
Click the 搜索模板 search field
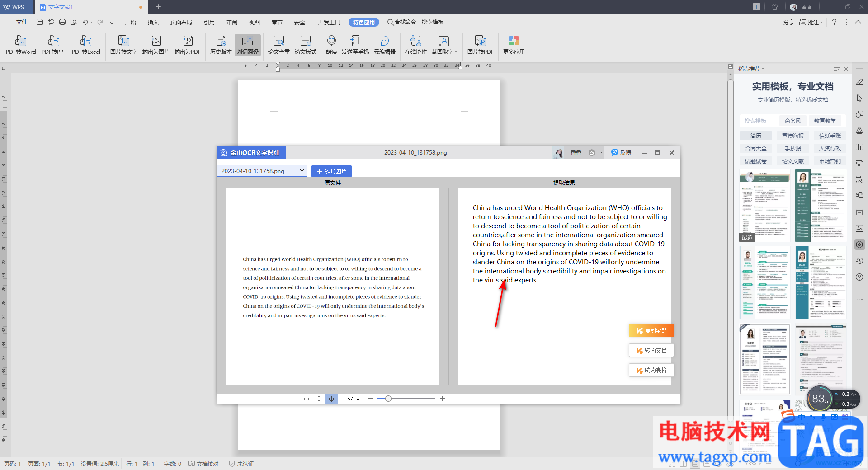click(x=759, y=121)
